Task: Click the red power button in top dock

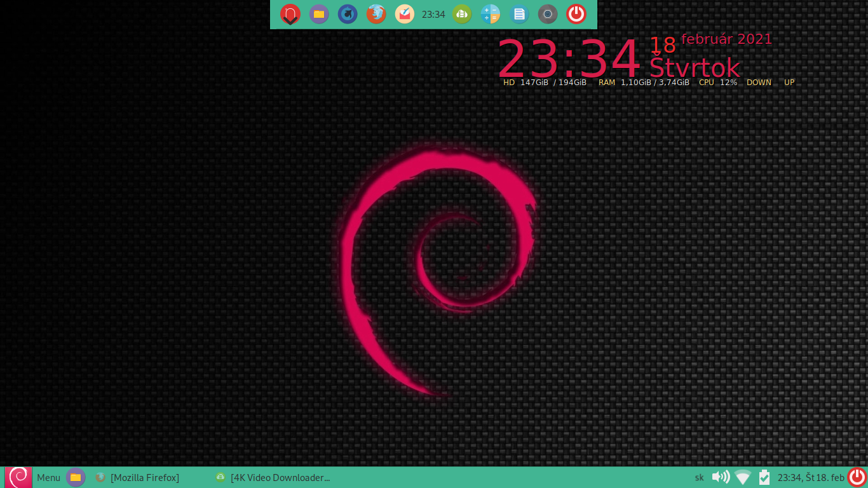Action: [x=576, y=14]
